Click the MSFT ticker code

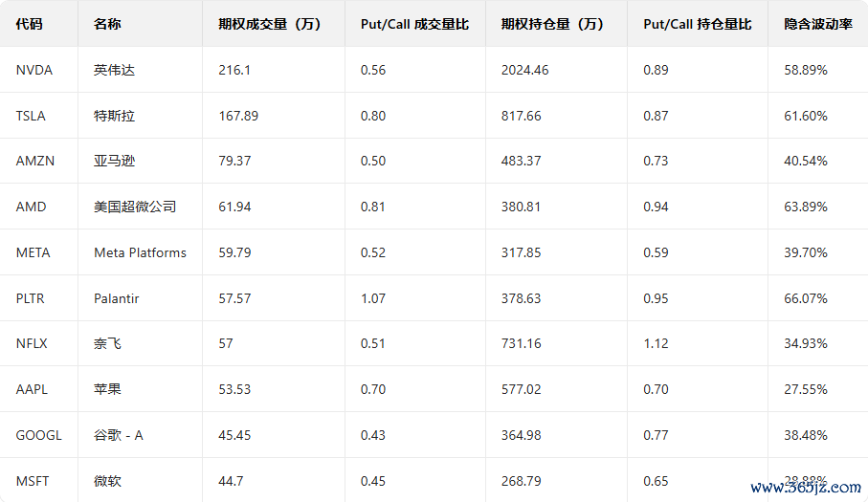[33, 481]
